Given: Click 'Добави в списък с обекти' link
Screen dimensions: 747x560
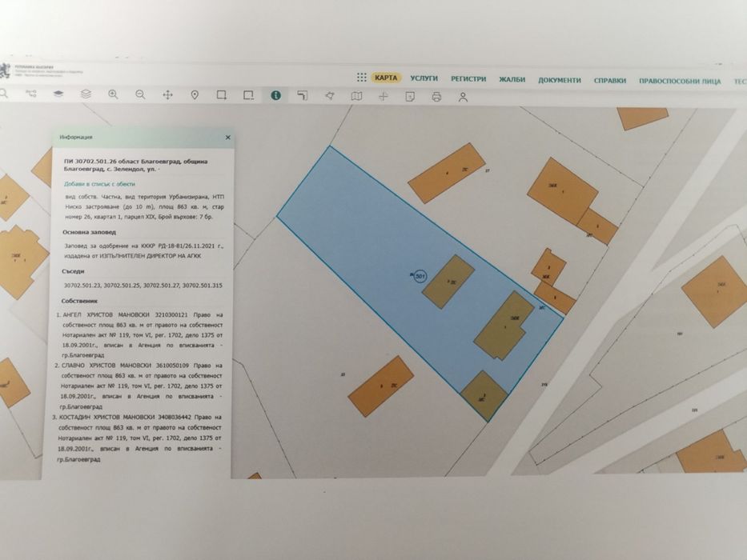Looking at the screenshot, I should pyautogui.click(x=99, y=184).
